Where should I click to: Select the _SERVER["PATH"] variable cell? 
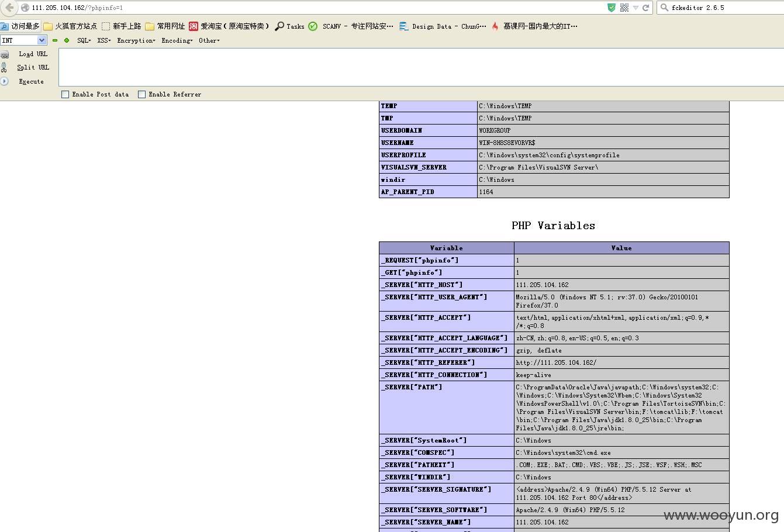[447, 407]
